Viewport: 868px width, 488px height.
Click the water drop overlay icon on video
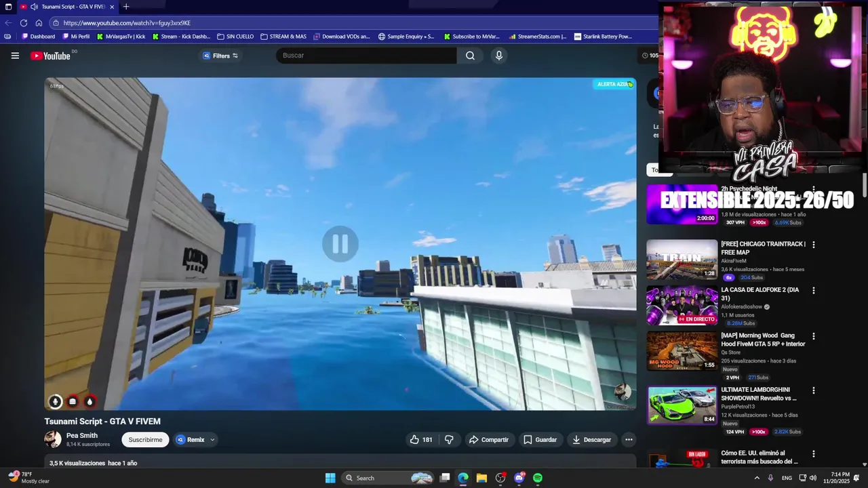coord(90,401)
